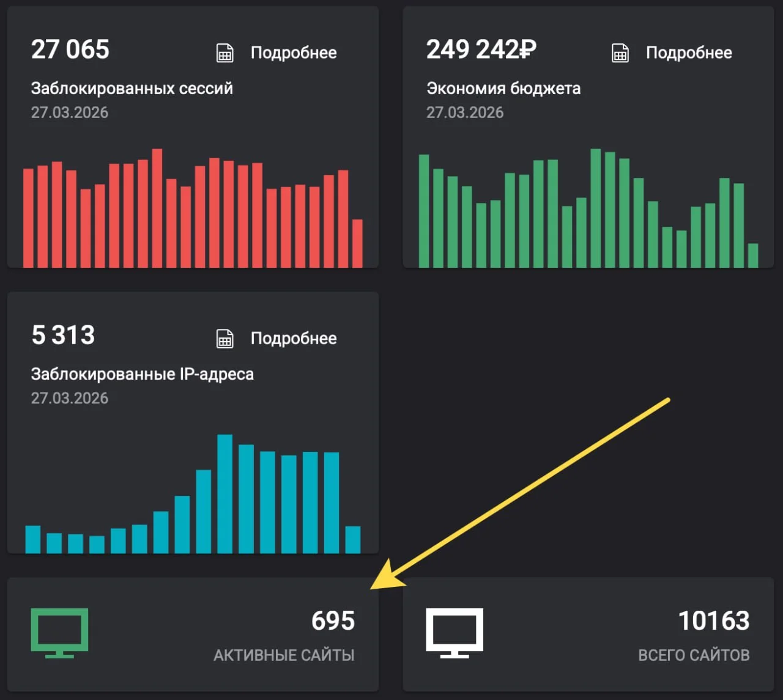The image size is (783, 700).
Task: Select the last short red bar in sessions chart
Action: pos(357,243)
